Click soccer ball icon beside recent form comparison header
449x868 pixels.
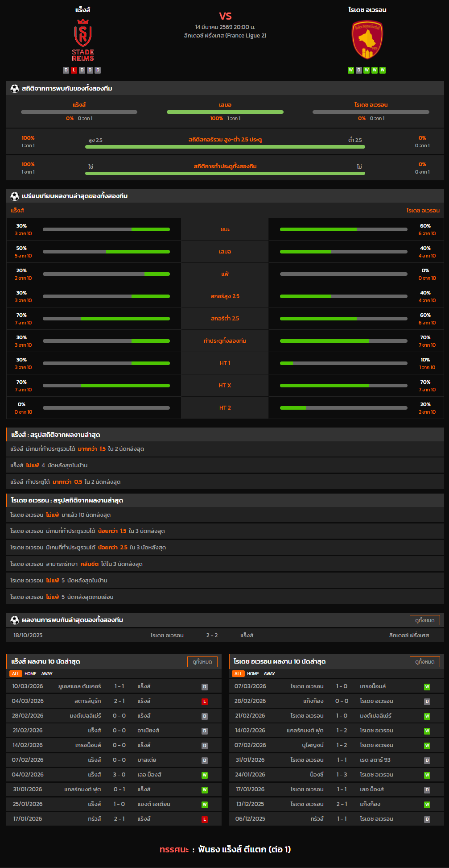tap(15, 196)
